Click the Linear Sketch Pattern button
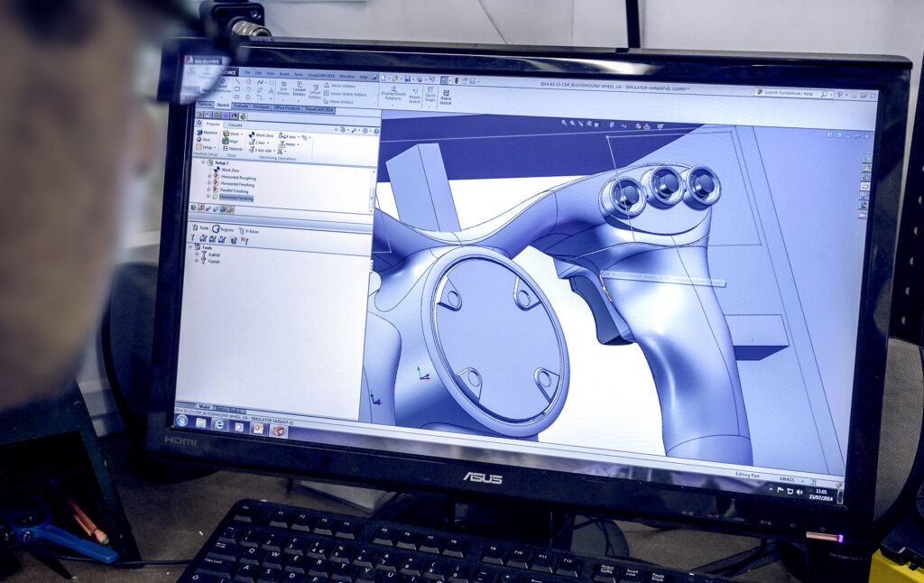This screenshot has width=924, height=583. pyautogui.click(x=343, y=93)
